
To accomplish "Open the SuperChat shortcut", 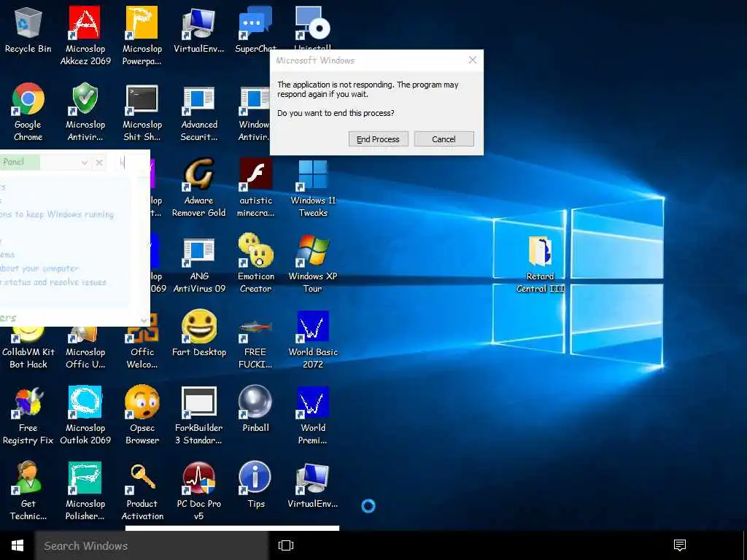I will (255, 30).
